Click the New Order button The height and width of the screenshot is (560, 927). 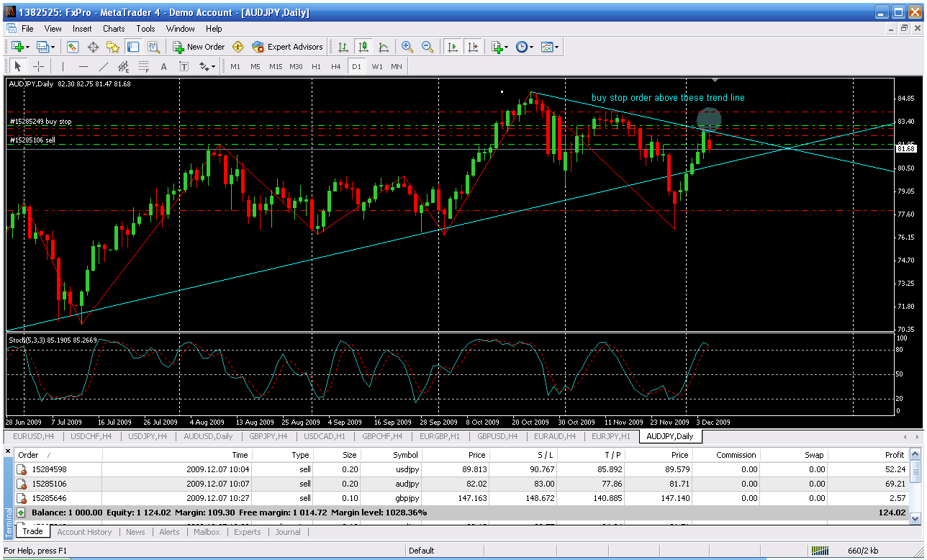[x=199, y=47]
